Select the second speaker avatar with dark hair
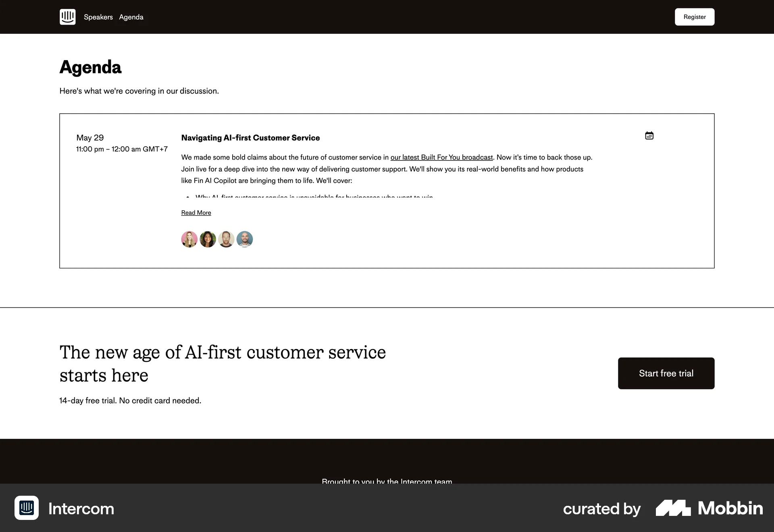774x532 pixels. (208, 239)
